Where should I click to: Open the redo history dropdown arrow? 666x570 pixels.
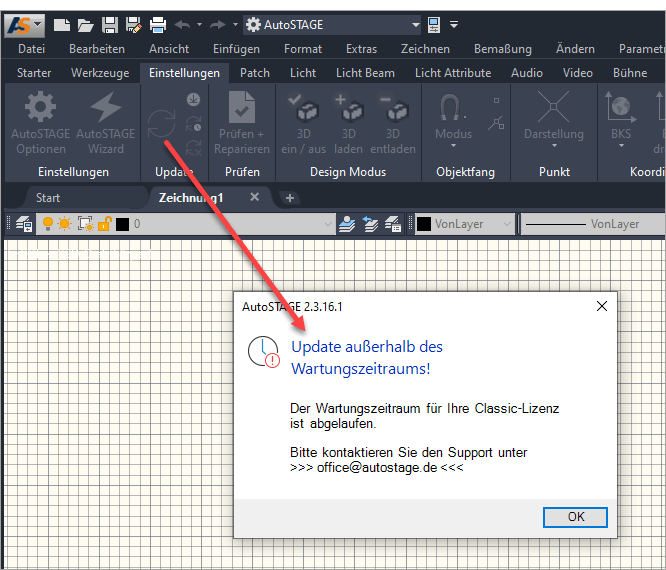(x=235, y=25)
